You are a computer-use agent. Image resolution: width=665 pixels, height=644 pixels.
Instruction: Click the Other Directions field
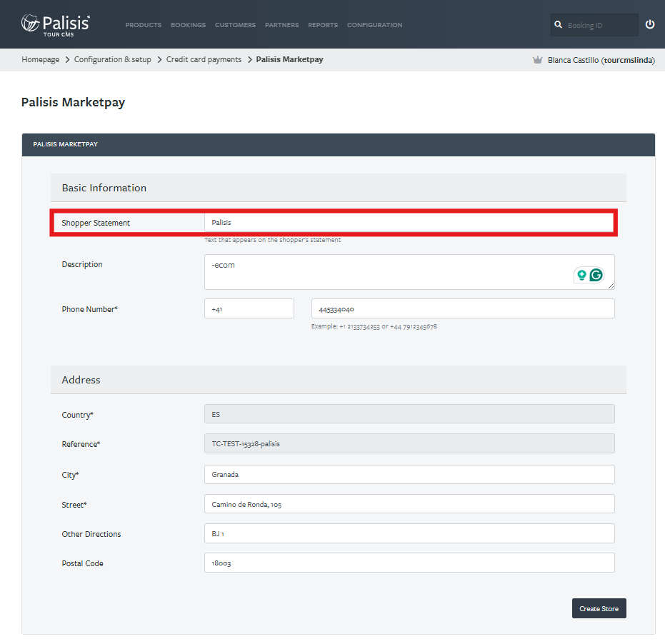(x=409, y=533)
